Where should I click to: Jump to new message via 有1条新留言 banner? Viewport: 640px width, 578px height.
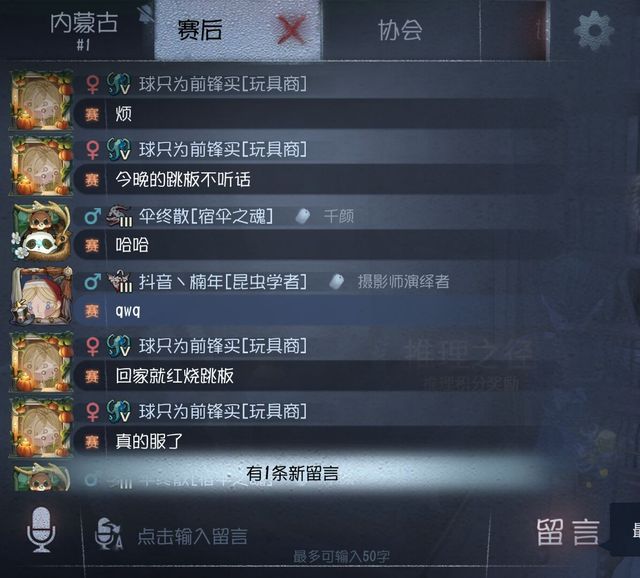[292, 474]
